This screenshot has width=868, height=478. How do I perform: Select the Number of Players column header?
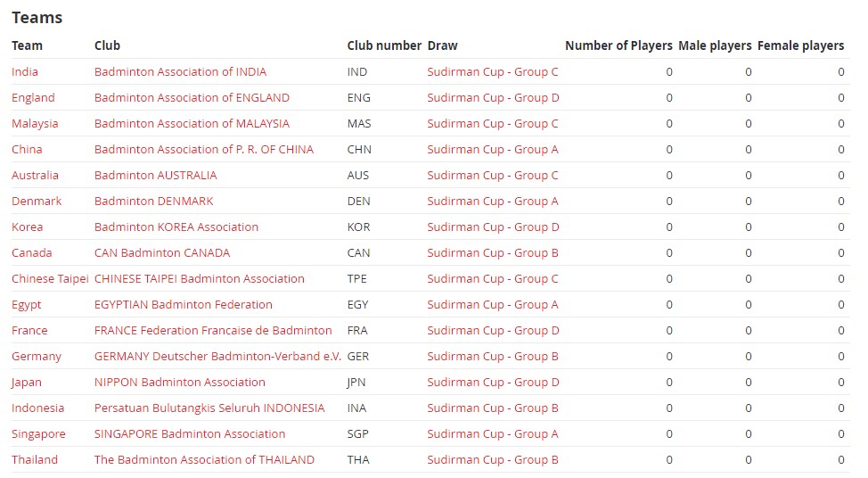point(618,46)
